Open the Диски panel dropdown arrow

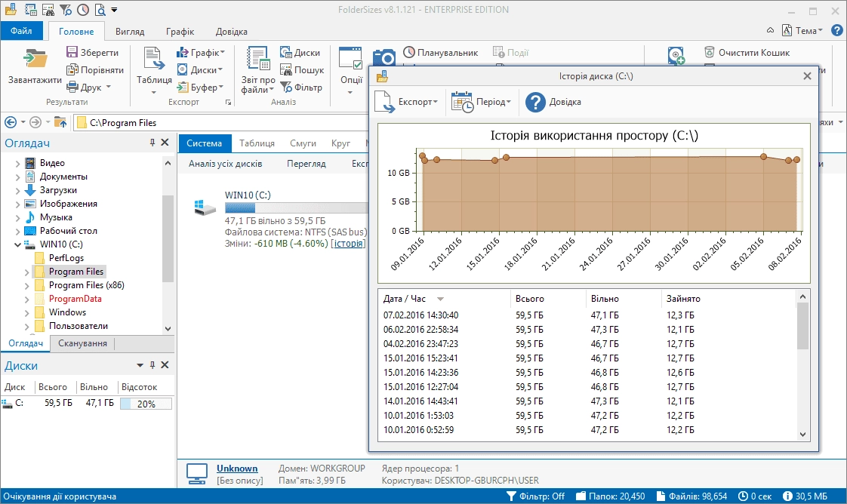pos(140,365)
